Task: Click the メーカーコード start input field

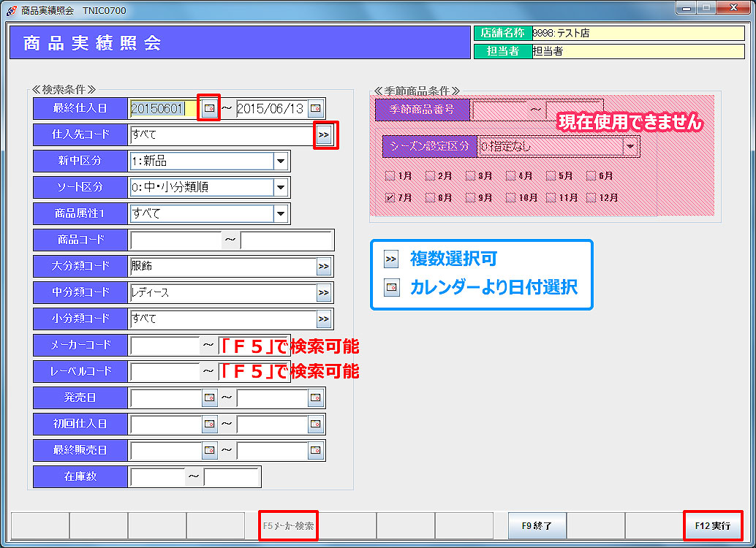Action: tap(165, 346)
